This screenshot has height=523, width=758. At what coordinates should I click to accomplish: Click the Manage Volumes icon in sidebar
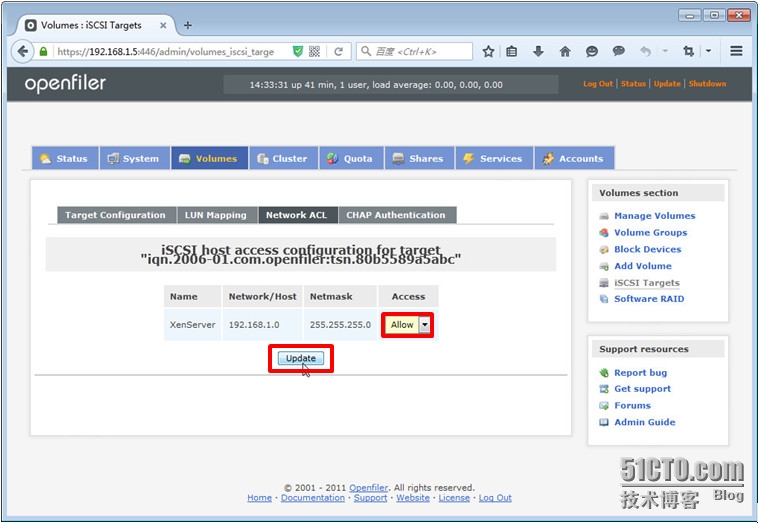604,216
